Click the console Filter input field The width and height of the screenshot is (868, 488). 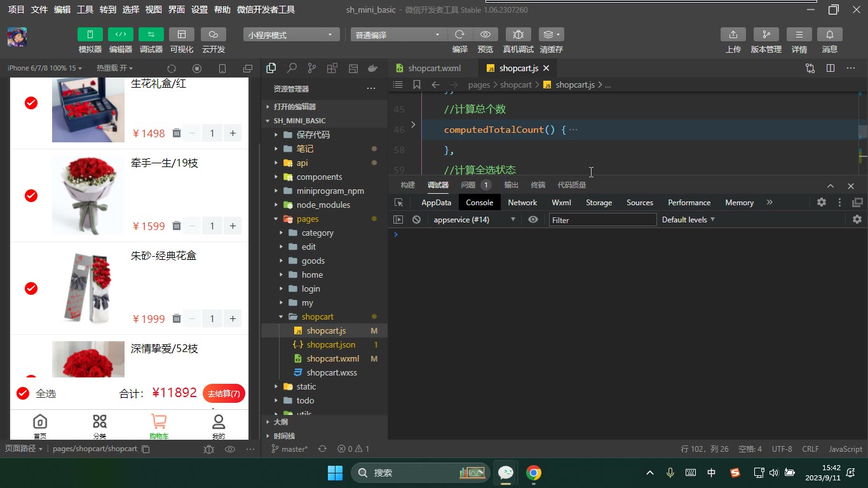point(602,219)
